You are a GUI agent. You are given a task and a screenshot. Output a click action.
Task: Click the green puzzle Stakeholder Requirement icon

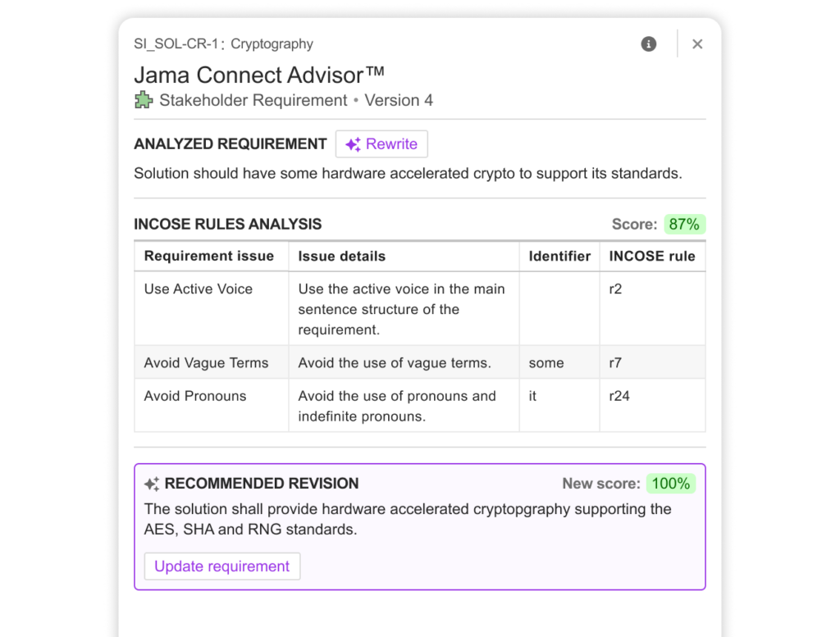(144, 100)
